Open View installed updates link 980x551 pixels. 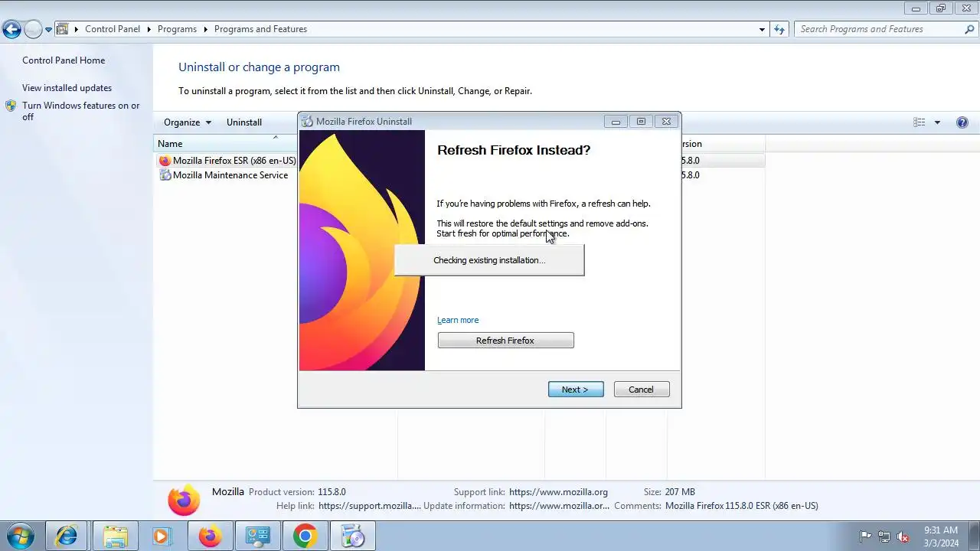point(67,88)
